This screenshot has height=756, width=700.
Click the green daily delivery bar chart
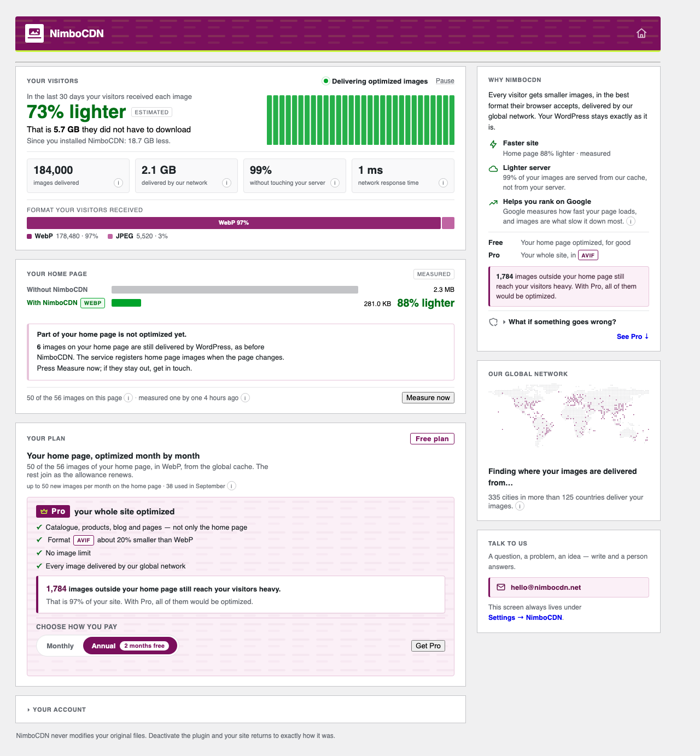tap(360, 120)
